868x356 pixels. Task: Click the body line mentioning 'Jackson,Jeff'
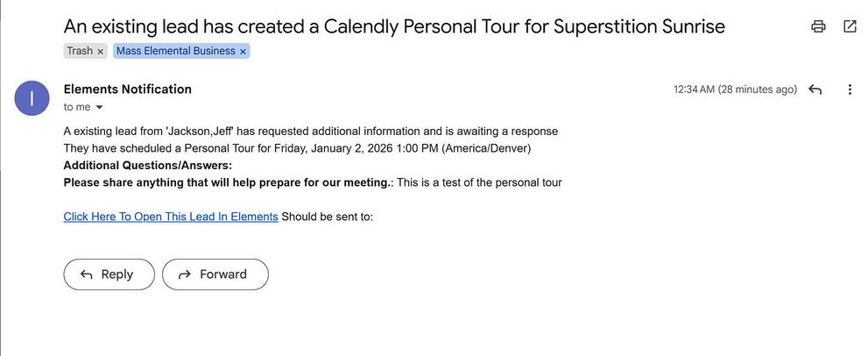pos(310,132)
